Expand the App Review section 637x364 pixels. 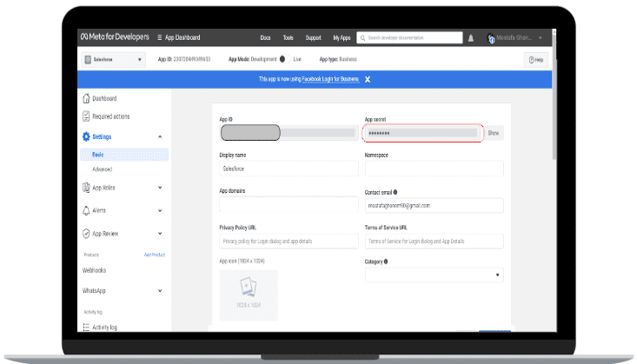160,234
